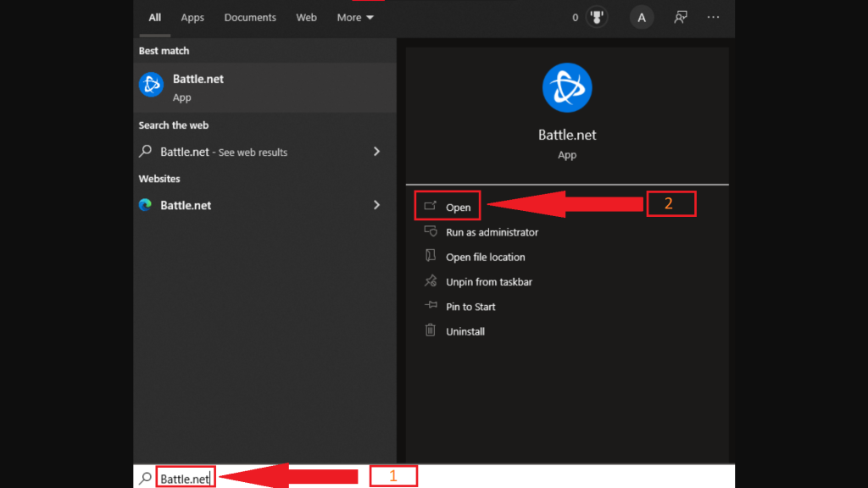
Task: Select Pin to Start
Action: pyautogui.click(x=470, y=307)
